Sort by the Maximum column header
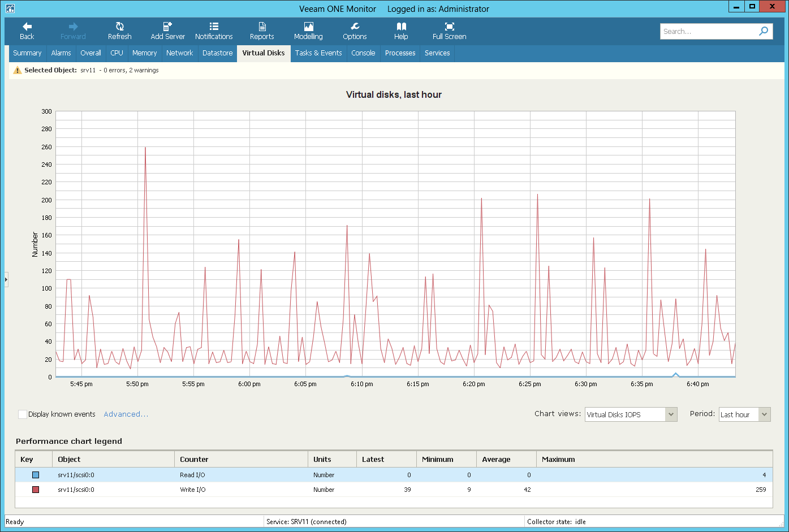Image resolution: width=789 pixels, height=532 pixels. tap(654, 459)
